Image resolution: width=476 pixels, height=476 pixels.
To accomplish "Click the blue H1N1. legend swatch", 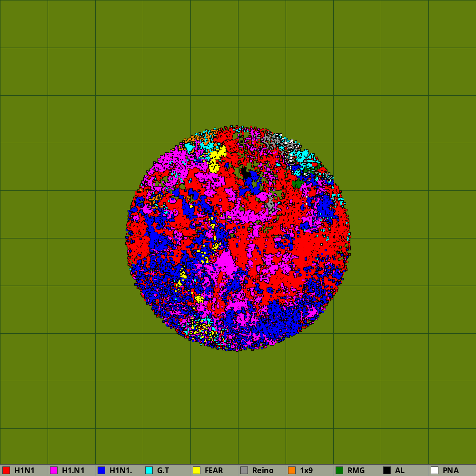I will tap(101, 470).
